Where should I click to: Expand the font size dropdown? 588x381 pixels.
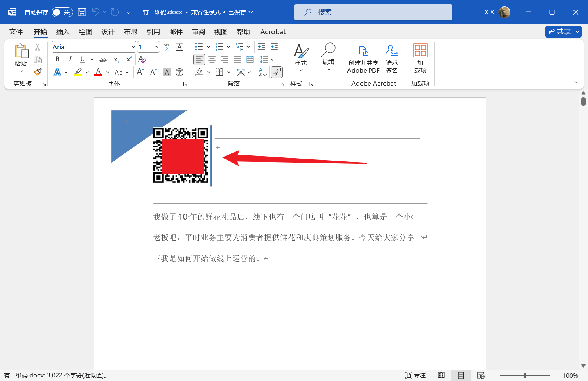coord(157,47)
